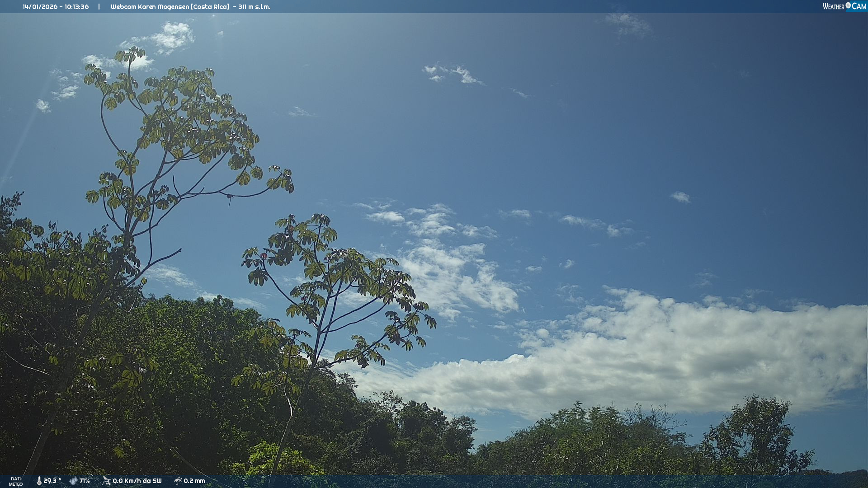The width and height of the screenshot is (868, 488).
Task: Click the vertical separator after the timestamp
Action: coord(99,7)
